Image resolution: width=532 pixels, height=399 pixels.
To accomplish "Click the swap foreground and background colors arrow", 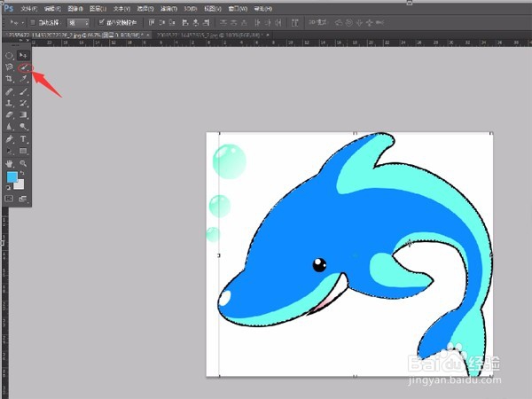I will tap(24, 174).
